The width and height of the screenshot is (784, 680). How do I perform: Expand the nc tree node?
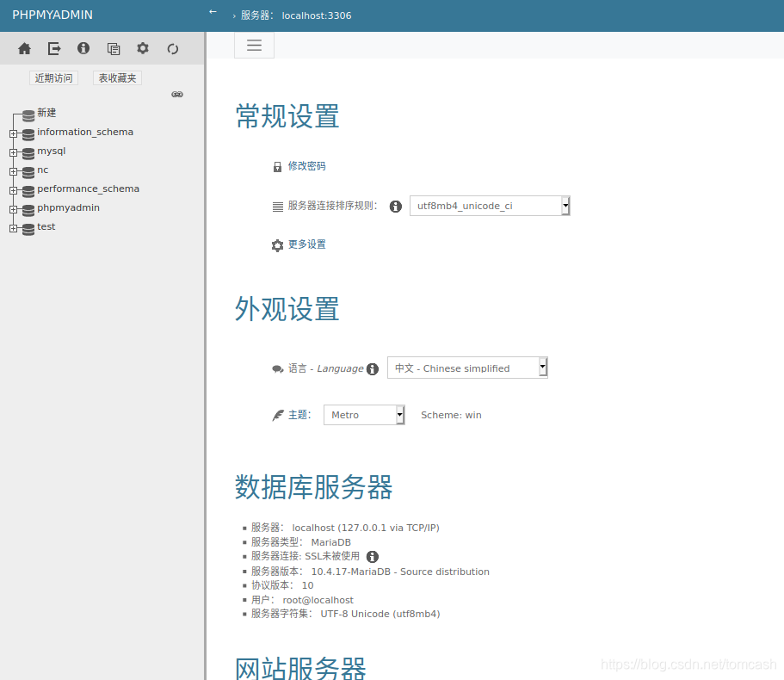point(14,171)
